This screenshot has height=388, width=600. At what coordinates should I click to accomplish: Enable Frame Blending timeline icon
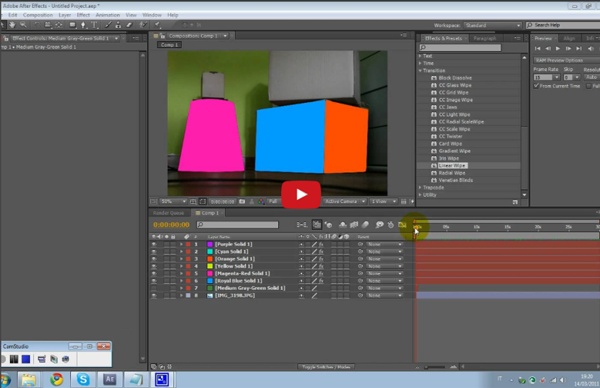coord(354,225)
